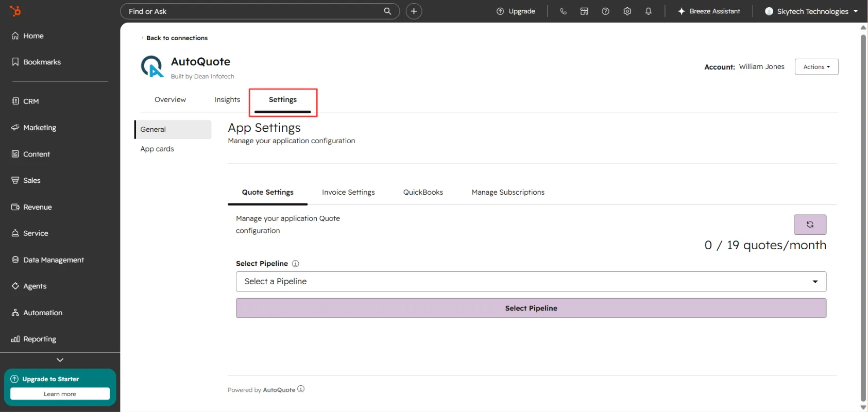
Task: Open the Actions dropdown
Action: pyautogui.click(x=816, y=67)
